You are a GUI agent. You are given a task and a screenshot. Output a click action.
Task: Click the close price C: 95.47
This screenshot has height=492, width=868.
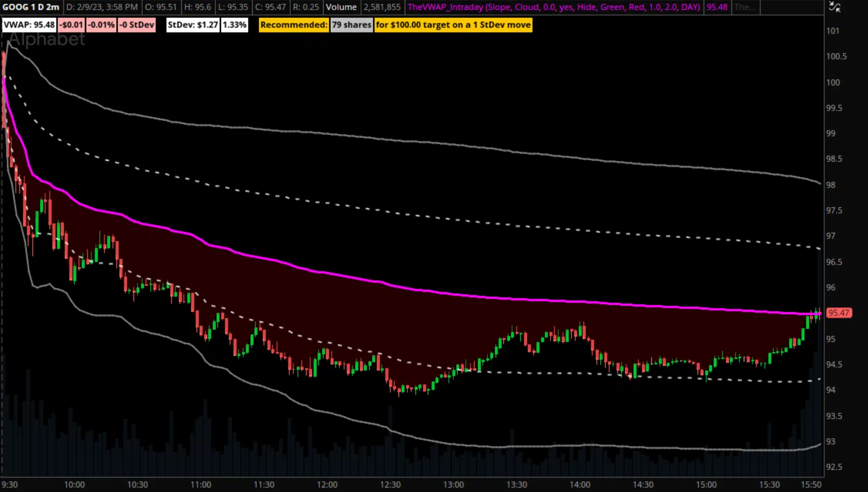(270, 7)
